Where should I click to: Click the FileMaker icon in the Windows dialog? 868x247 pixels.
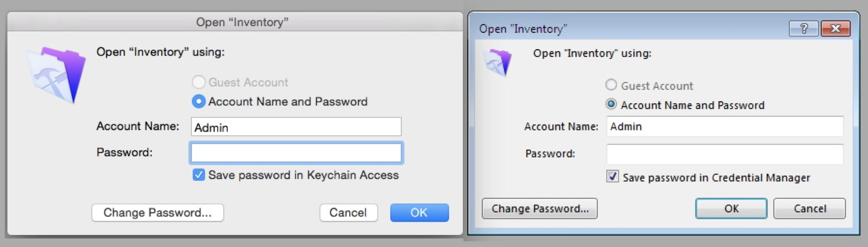pyautogui.click(x=497, y=62)
